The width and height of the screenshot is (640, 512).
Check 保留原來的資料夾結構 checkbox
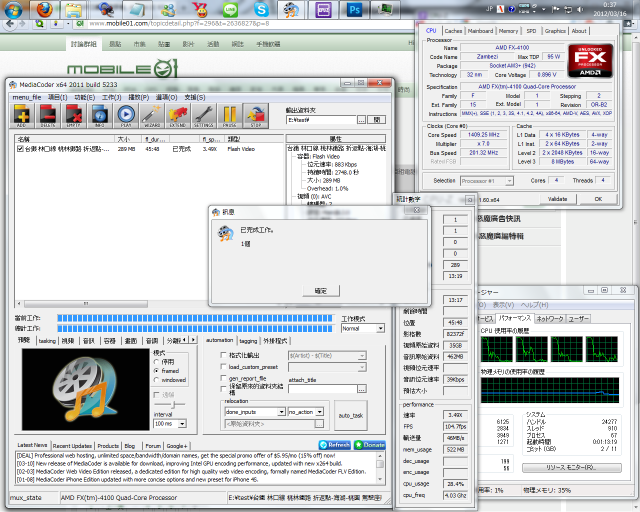(x=223, y=389)
